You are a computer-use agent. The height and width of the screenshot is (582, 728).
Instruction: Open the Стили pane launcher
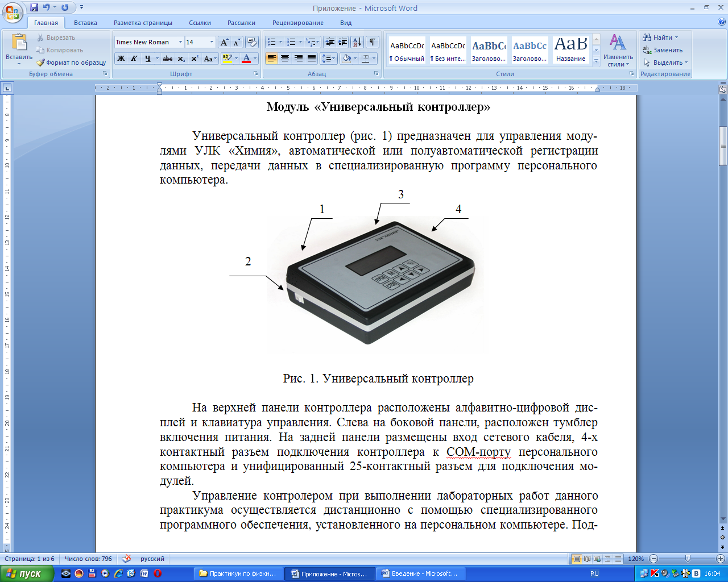pos(632,74)
